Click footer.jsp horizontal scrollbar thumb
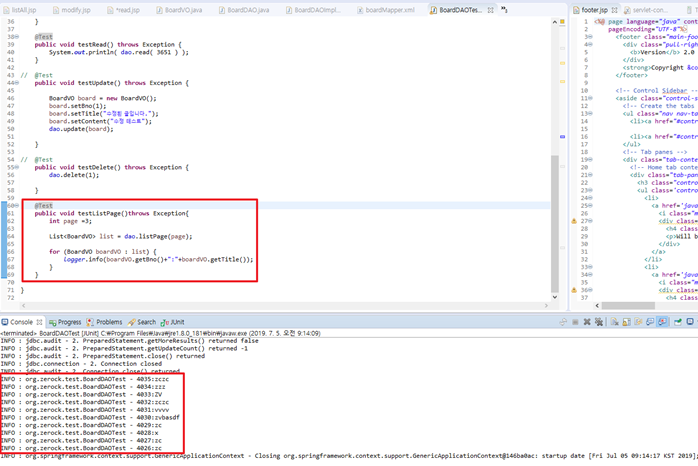This screenshot has width=698, height=466. [x=628, y=306]
